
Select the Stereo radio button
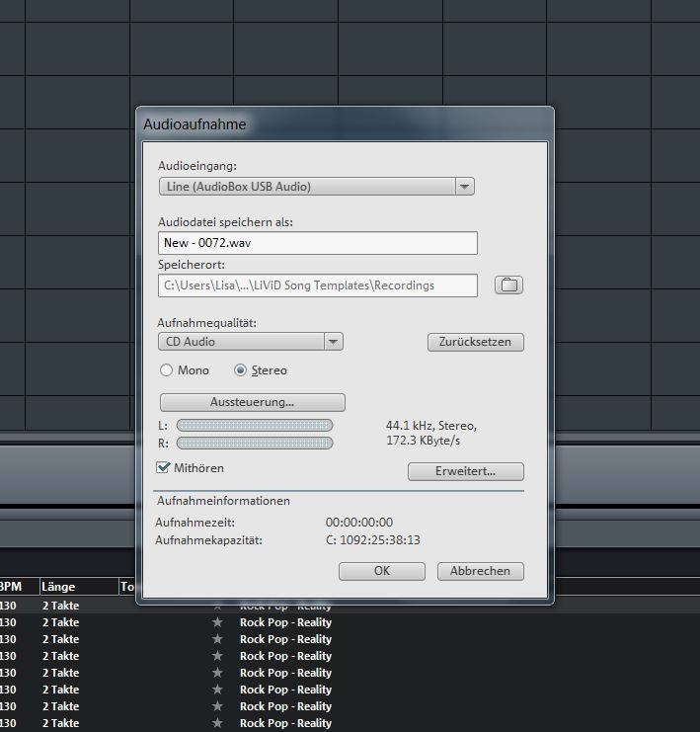pos(240,370)
